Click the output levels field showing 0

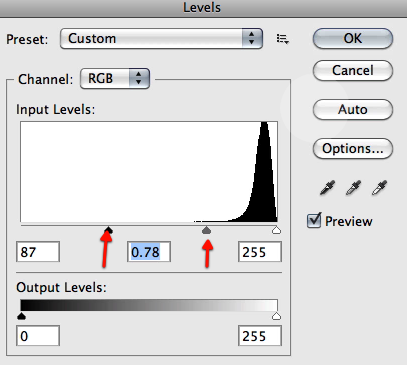pyautogui.click(x=38, y=336)
